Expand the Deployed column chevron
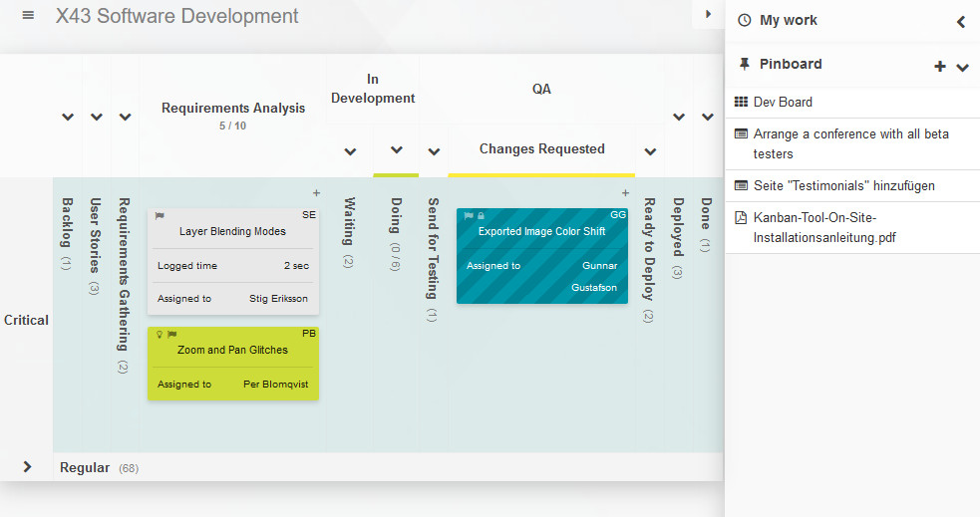The image size is (980, 517). [x=679, y=118]
